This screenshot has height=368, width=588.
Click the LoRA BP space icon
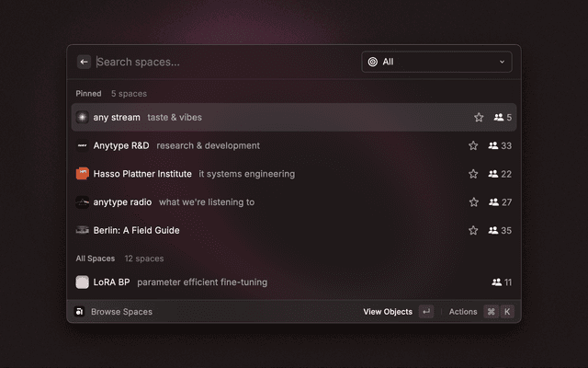83,282
